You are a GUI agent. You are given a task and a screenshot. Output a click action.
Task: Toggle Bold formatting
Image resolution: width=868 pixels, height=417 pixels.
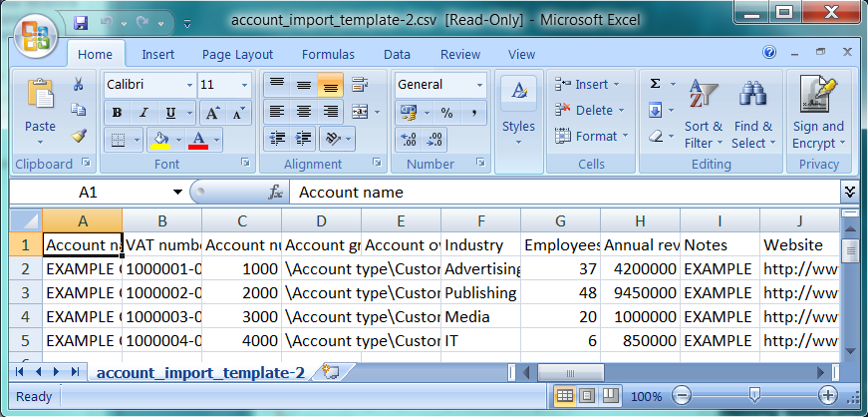[117, 113]
